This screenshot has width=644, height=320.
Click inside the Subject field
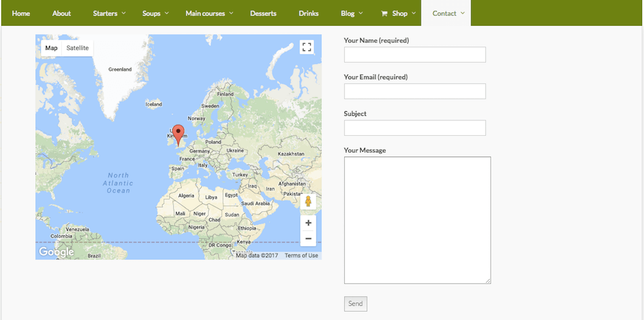(x=415, y=128)
